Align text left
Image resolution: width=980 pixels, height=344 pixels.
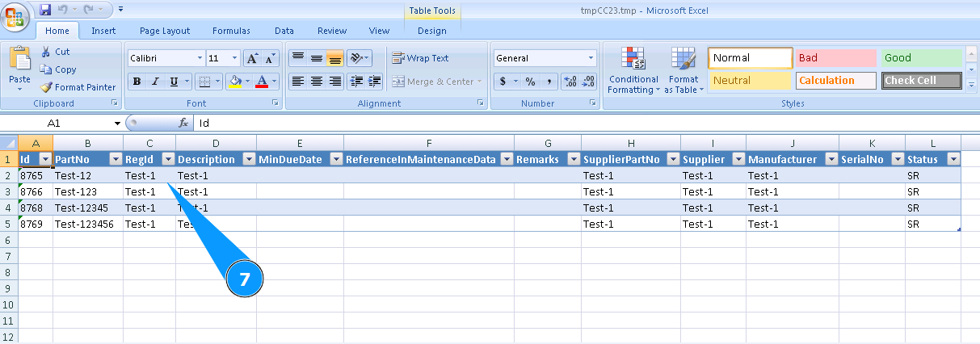click(x=298, y=82)
